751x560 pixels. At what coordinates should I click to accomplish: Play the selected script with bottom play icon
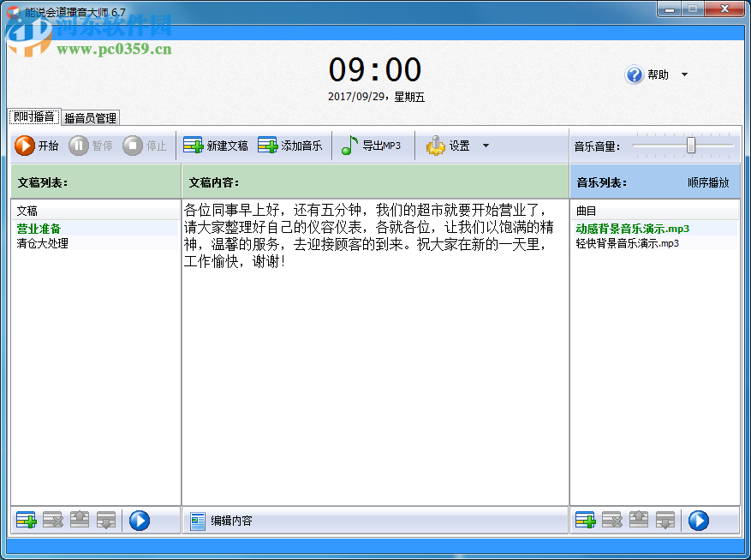[140, 520]
